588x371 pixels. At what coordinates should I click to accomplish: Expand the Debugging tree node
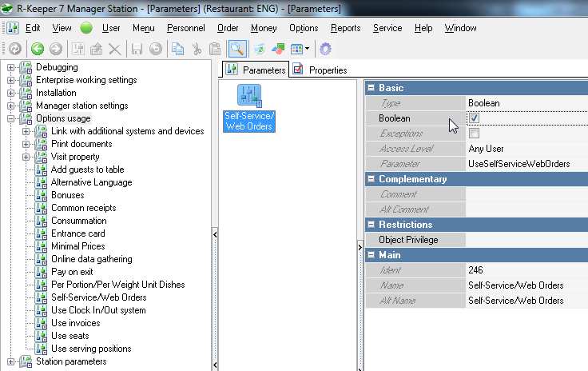[10, 67]
